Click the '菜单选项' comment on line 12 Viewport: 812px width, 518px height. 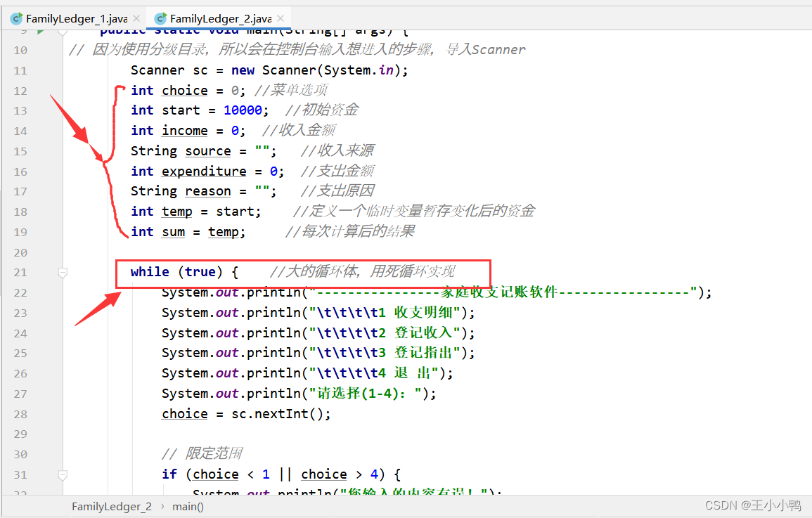[x=298, y=90]
